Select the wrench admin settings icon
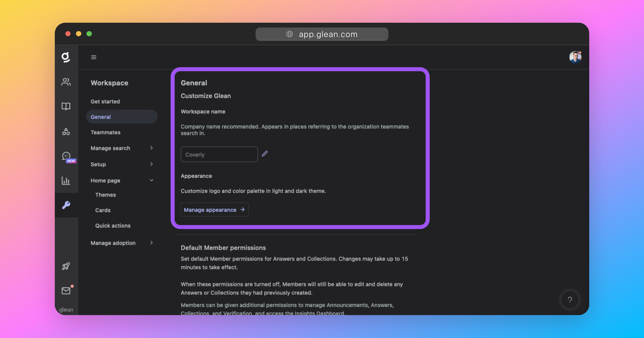The width and height of the screenshot is (644, 338). (67, 205)
